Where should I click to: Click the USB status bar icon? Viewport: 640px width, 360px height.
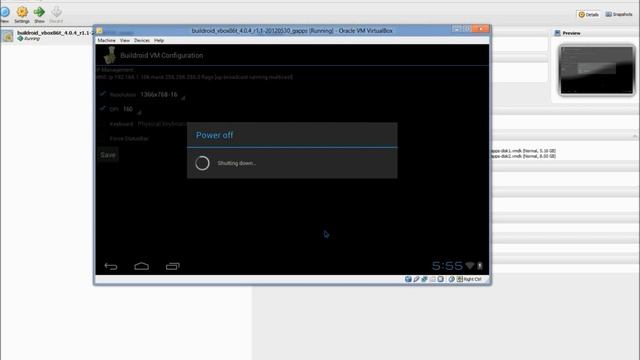pyautogui.click(x=416, y=279)
